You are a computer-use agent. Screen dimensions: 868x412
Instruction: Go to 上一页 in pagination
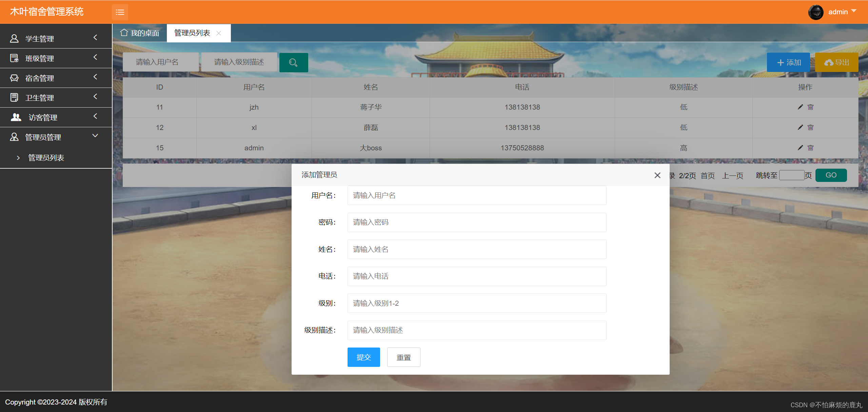coord(732,175)
